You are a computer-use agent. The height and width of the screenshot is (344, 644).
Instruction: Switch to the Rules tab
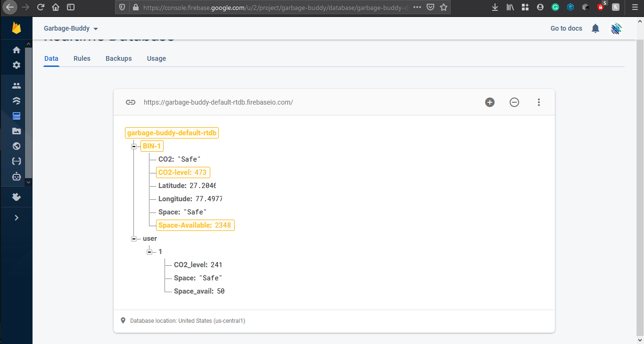tap(82, 58)
